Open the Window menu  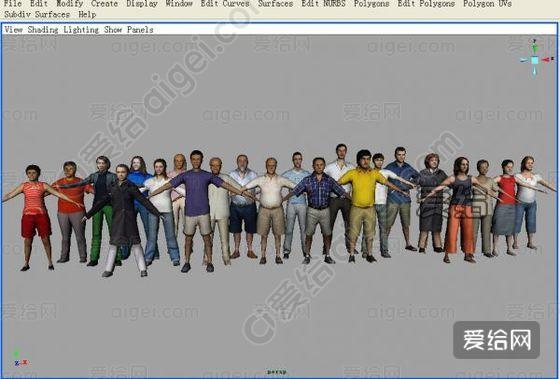tap(179, 4)
